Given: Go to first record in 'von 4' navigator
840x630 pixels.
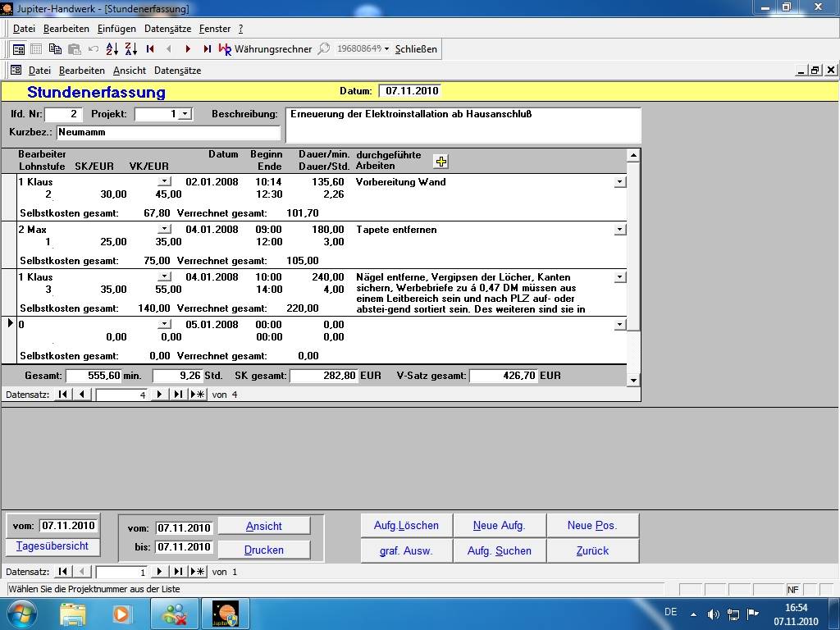Looking at the screenshot, I should [x=63, y=395].
